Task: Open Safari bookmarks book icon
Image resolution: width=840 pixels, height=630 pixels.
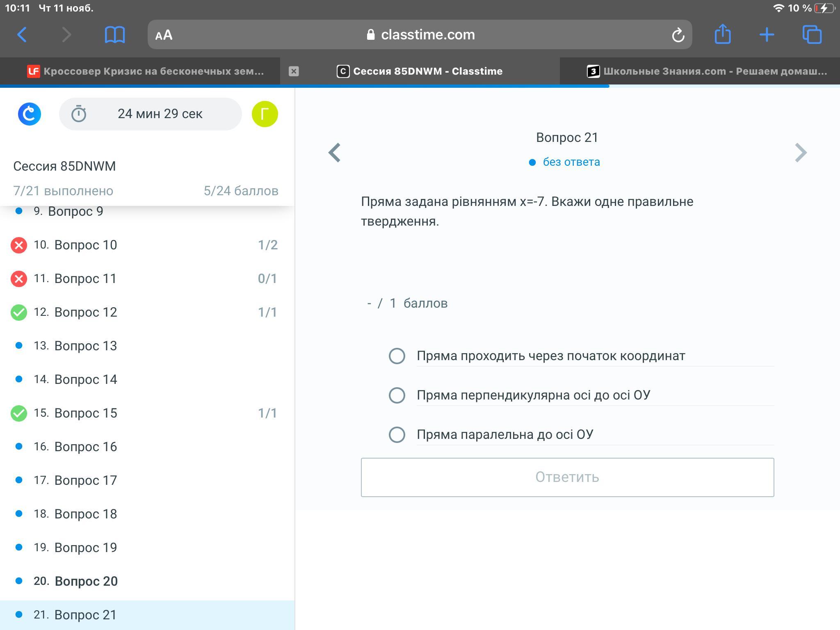Action: [x=114, y=35]
